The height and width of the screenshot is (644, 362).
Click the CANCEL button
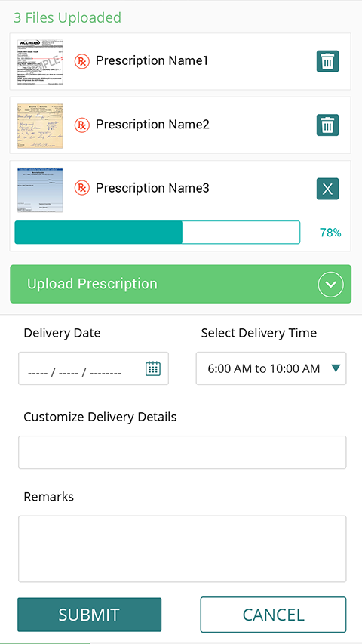click(273, 615)
